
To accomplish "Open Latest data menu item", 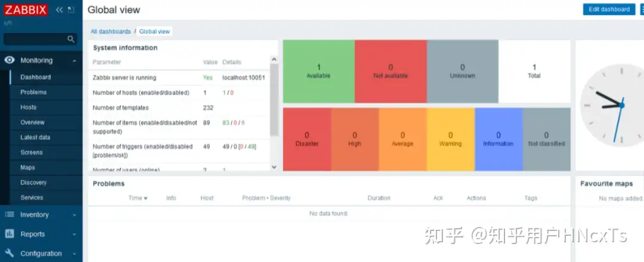I will (35, 137).
